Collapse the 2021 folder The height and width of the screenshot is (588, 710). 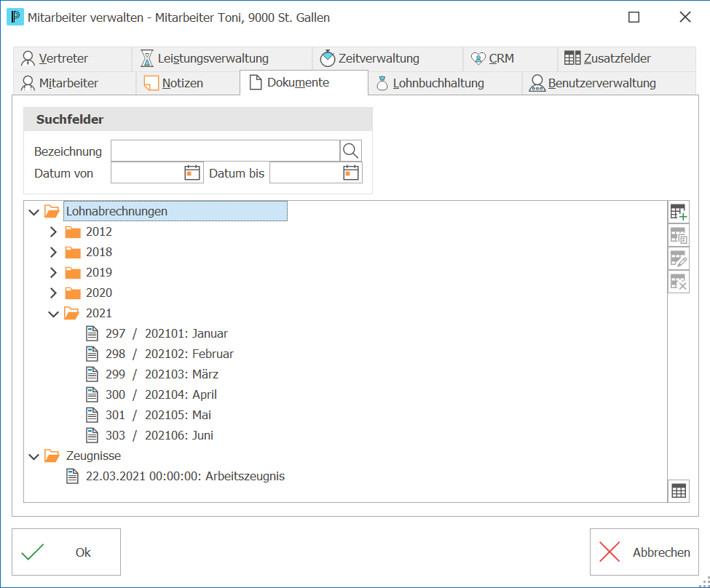53,314
